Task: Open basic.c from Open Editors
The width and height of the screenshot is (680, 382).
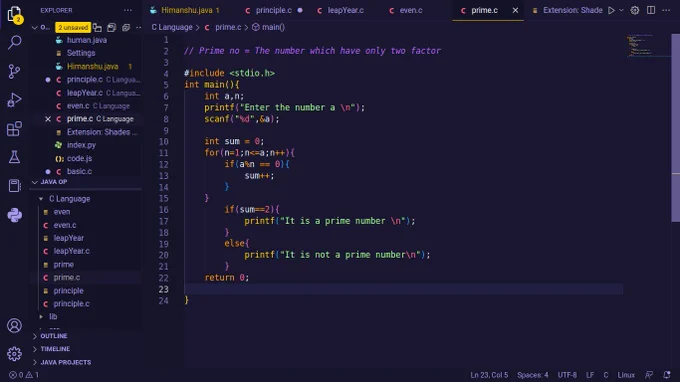Action: tap(79, 171)
